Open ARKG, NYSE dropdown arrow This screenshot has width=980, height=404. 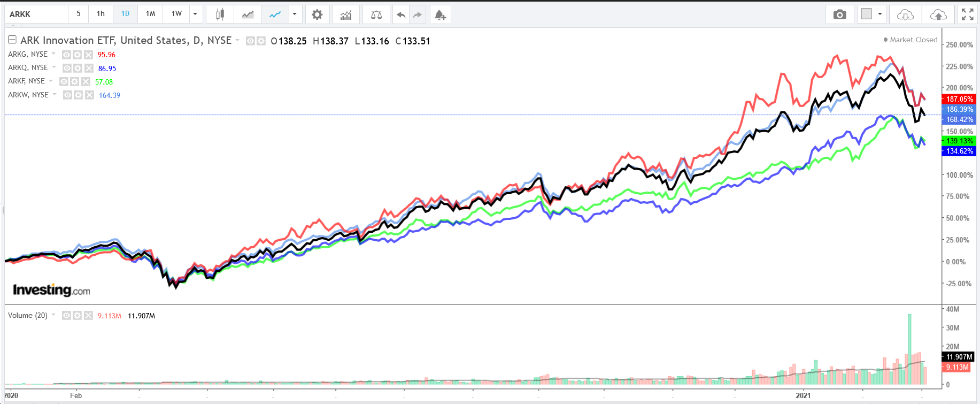[x=53, y=54]
